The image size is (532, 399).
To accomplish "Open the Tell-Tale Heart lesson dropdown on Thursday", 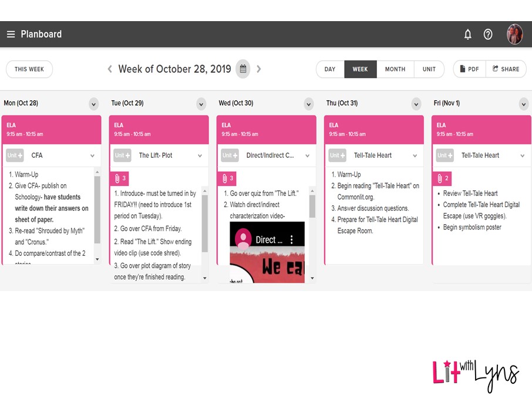I will (415, 155).
